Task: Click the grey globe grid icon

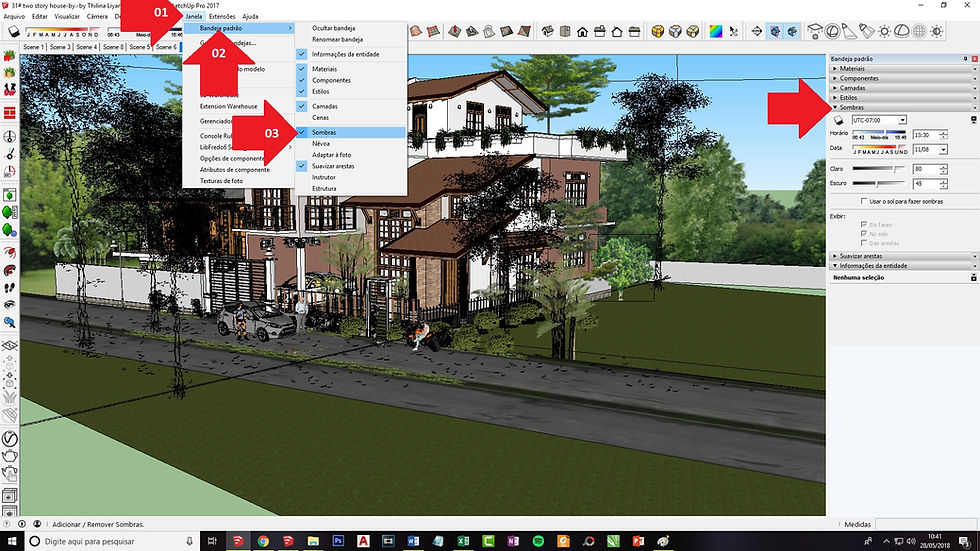Action: point(919,31)
